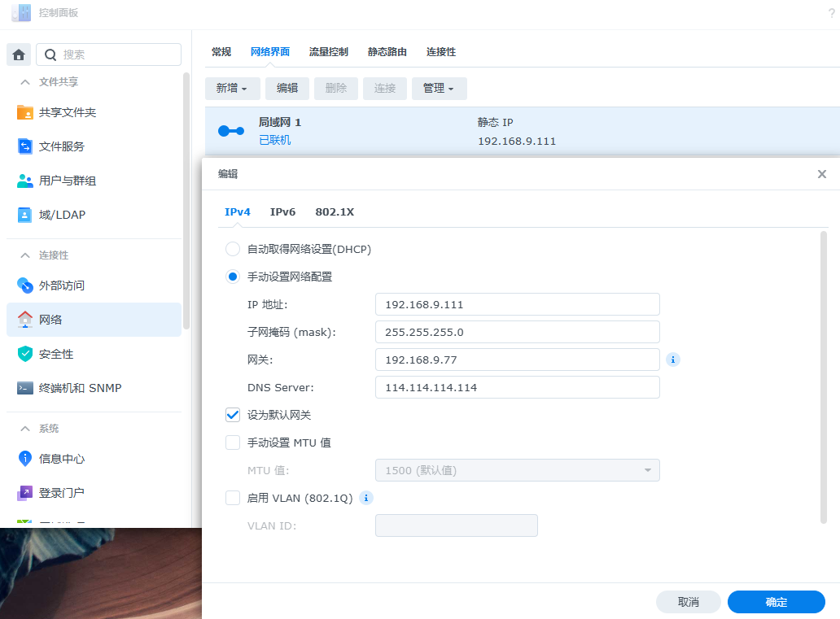
Task: Click the Edit (编辑) toolbar button
Action: pyautogui.click(x=287, y=89)
